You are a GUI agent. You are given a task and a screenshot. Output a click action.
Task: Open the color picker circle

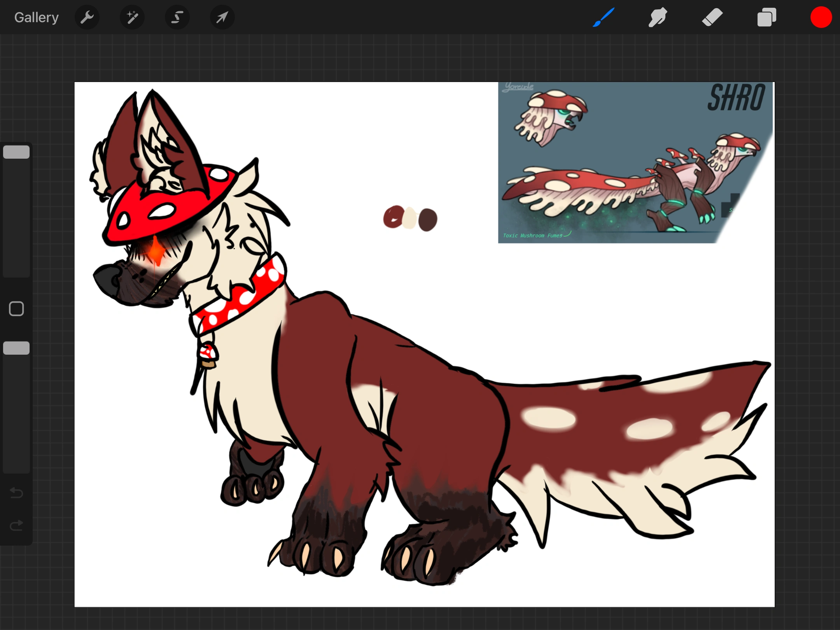tap(821, 17)
